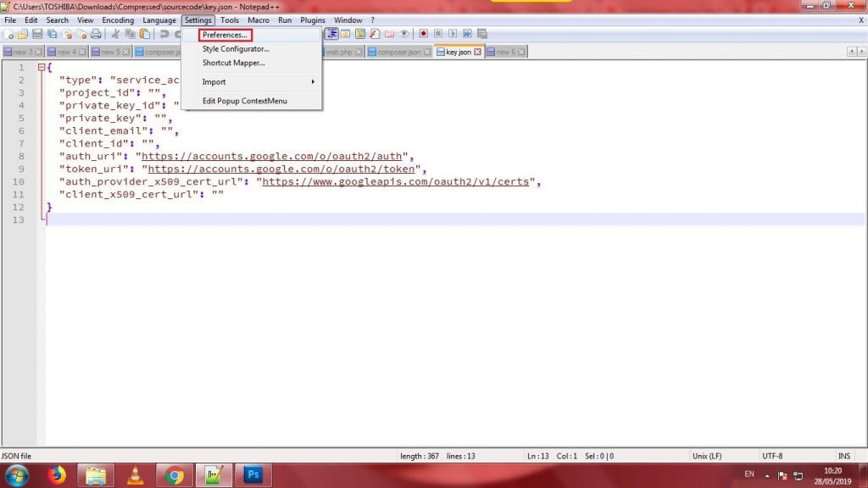
Task: Click the Folder as Workspace toolbar icon
Action: coord(389,34)
